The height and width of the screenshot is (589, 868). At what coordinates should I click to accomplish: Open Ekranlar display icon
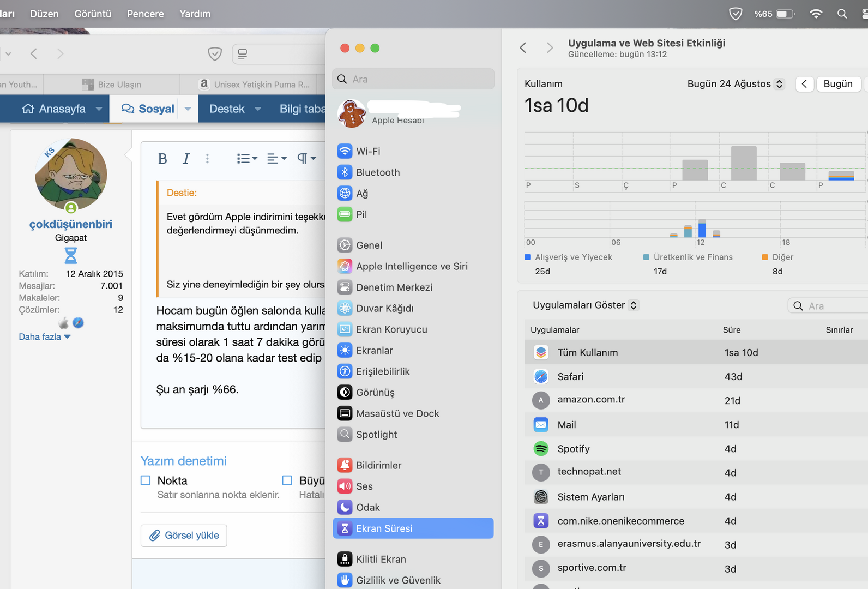(x=345, y=350)
